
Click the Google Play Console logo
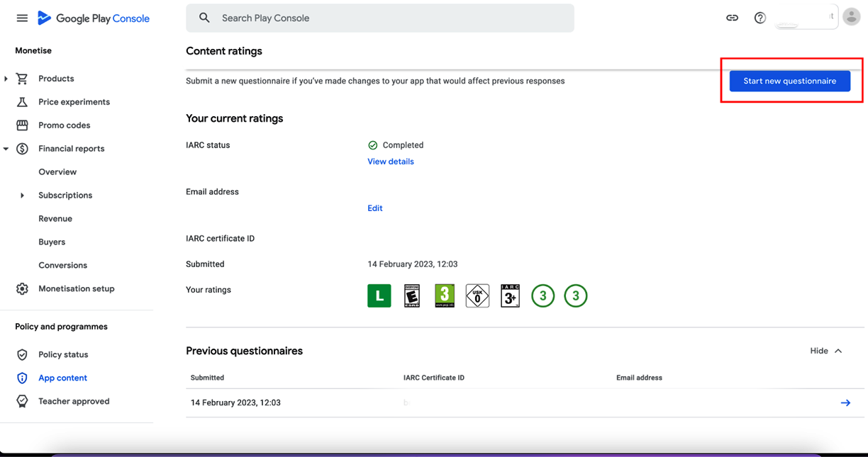click(94, 18)
